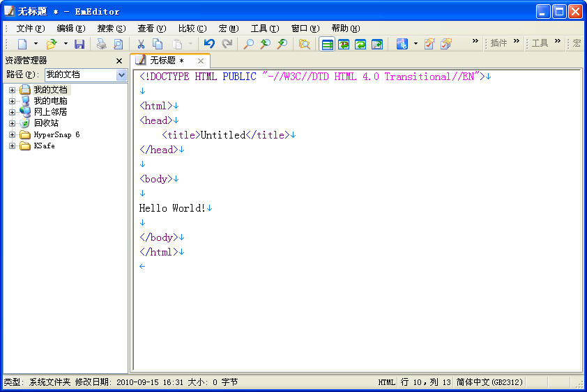Click the Open file folder icon
587x392 pixels.
coord(52,44)
